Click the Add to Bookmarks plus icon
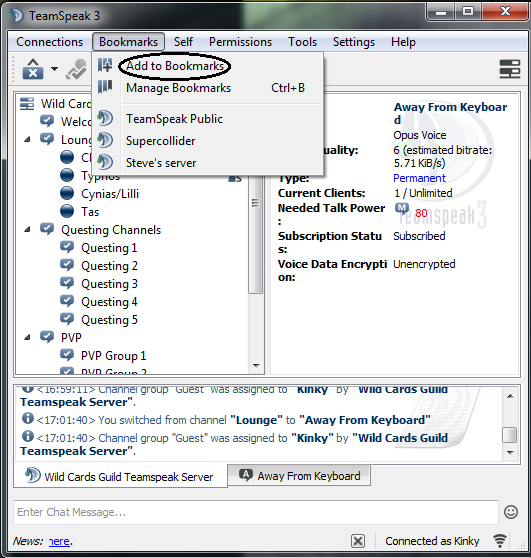The image size is (531, 558). pos(105,65)
